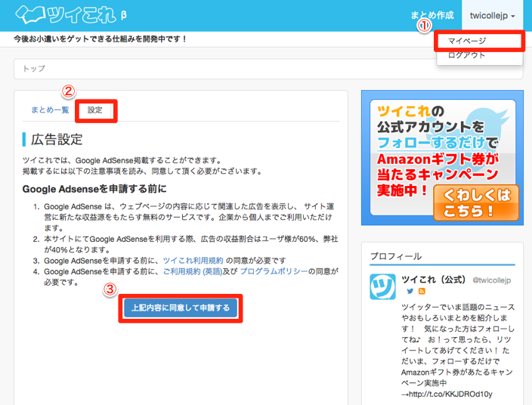Click the ツイこれ logo in header
This screenshot has height=405, width=532.
(x=70, y=15)
